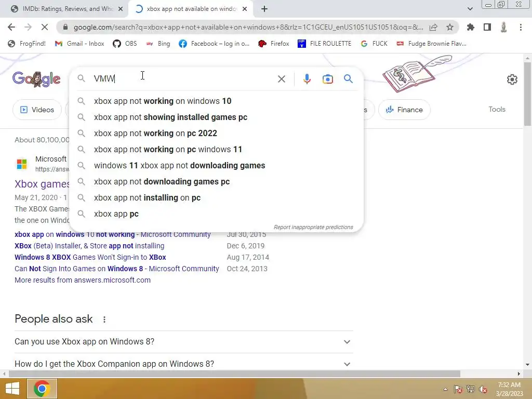Open search Tools

pos(497,109)
